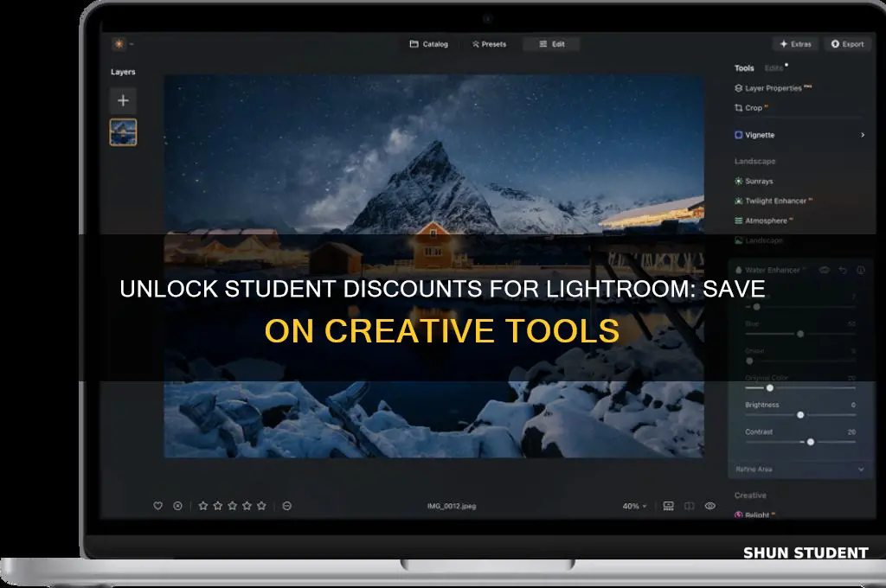
Task: Reset the Water Enhancer adjustments
Action: [x=843, y=270]
